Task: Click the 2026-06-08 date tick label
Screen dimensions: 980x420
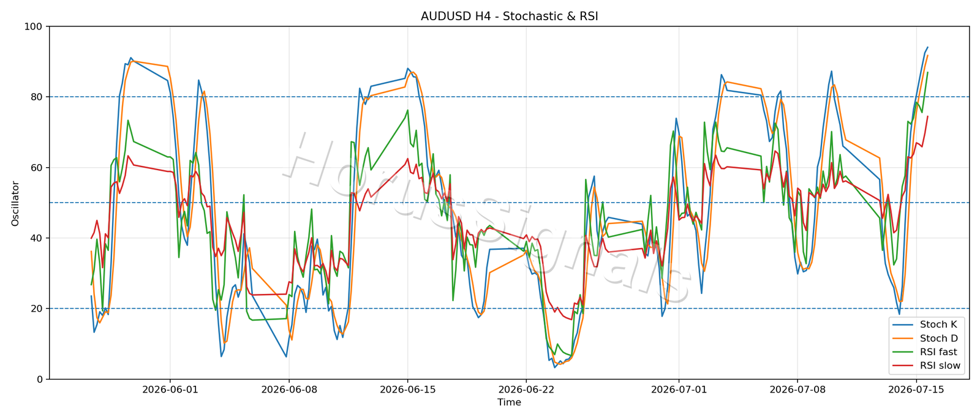Action: coord(288,389)
